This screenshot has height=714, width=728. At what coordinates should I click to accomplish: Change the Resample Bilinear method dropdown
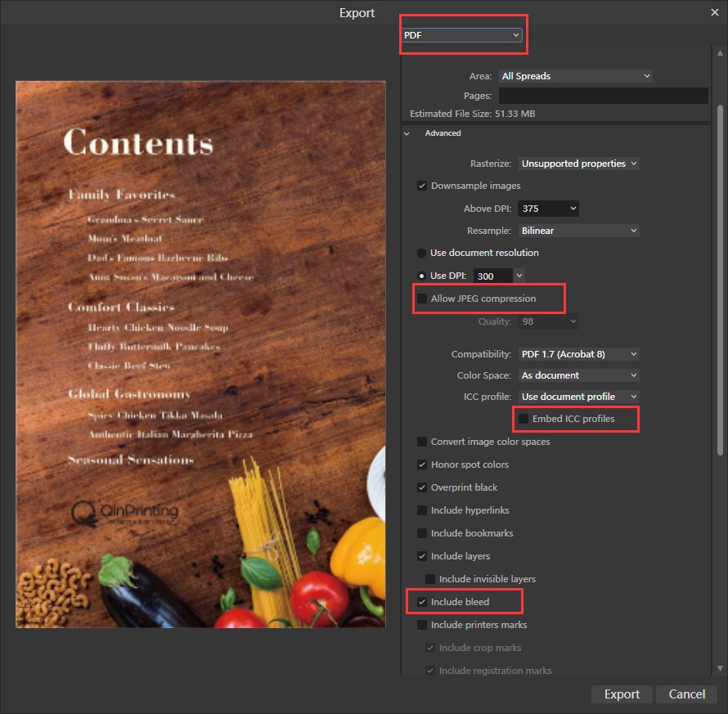click(579, 231)
